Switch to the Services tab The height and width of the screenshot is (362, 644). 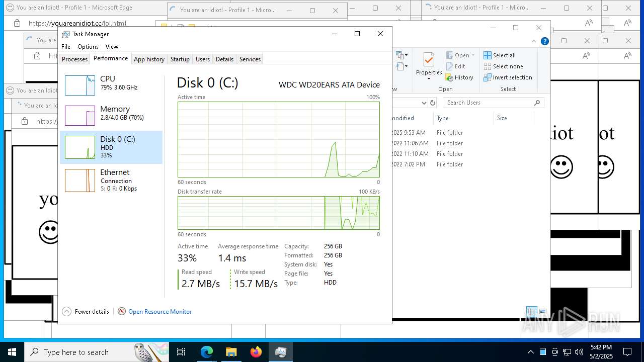point(250,59)
